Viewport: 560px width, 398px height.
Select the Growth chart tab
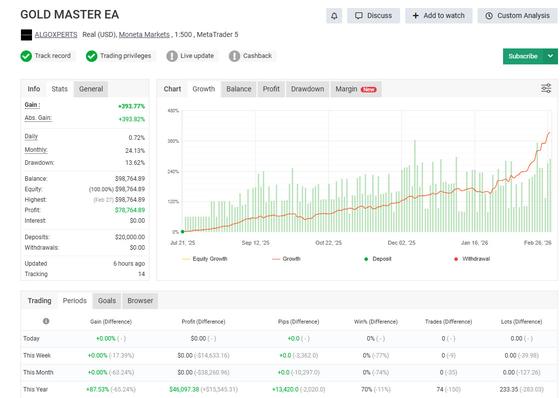[204, 89]
